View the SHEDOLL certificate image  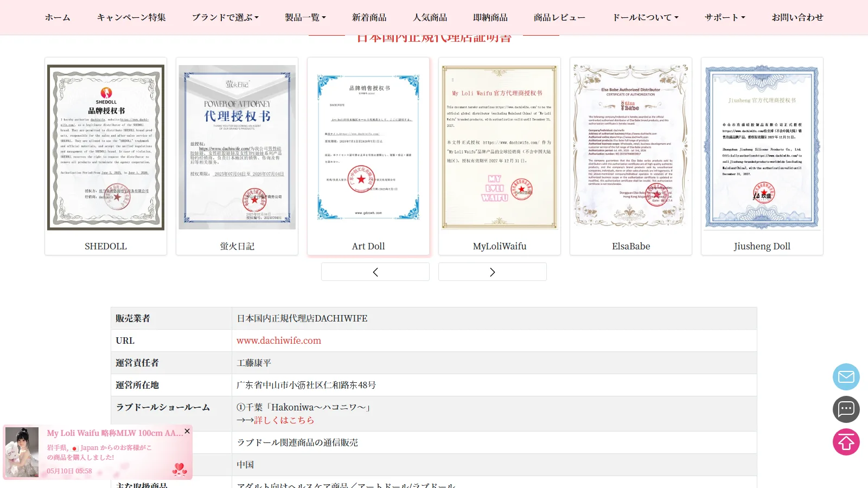(x=106, y=147)
